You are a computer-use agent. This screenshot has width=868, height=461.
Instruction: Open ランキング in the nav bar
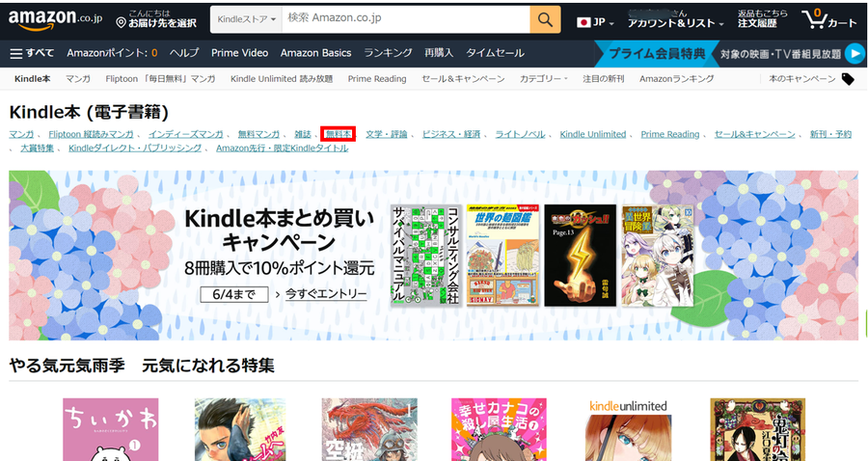(x=388, y=53)
